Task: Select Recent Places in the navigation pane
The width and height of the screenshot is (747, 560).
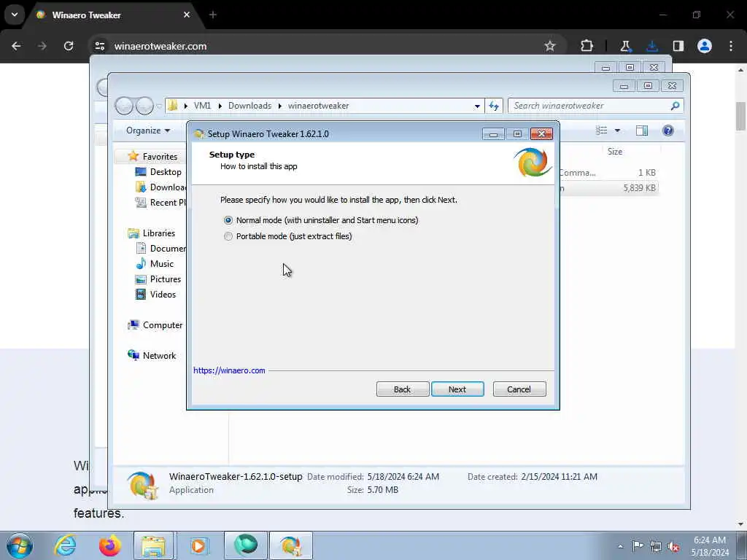Action: pyautogui.click(x=160, y=203)
